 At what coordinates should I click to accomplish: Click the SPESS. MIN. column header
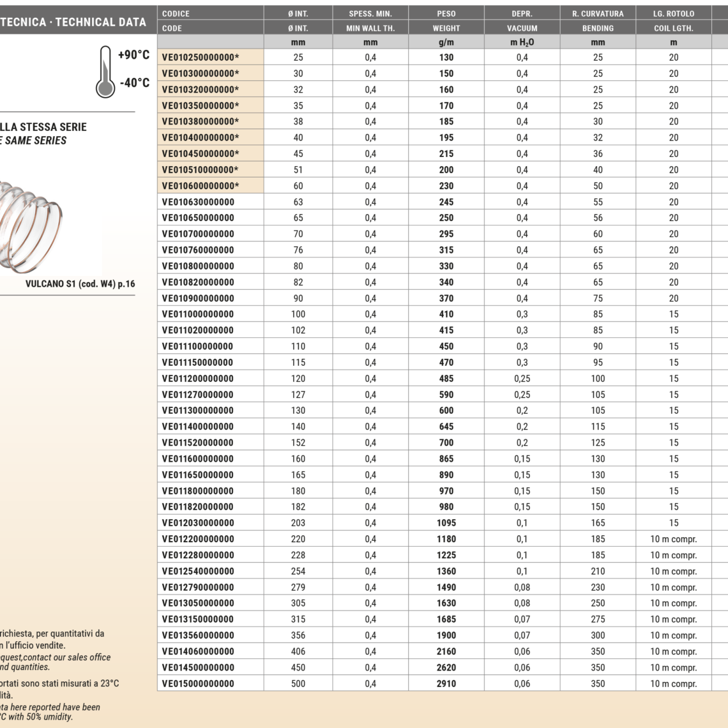pyautogui.click(x=370, y=13)
